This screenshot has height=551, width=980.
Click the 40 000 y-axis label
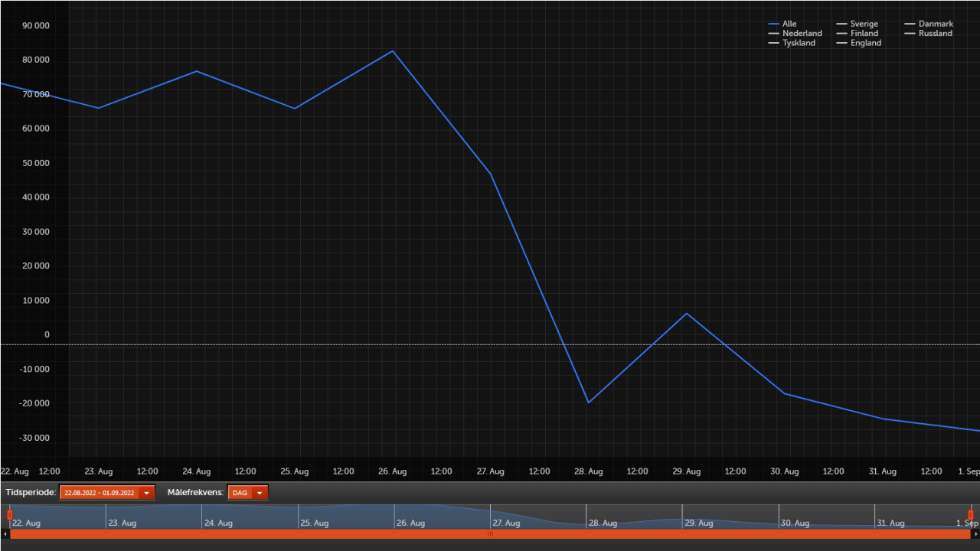click(37, 197)
